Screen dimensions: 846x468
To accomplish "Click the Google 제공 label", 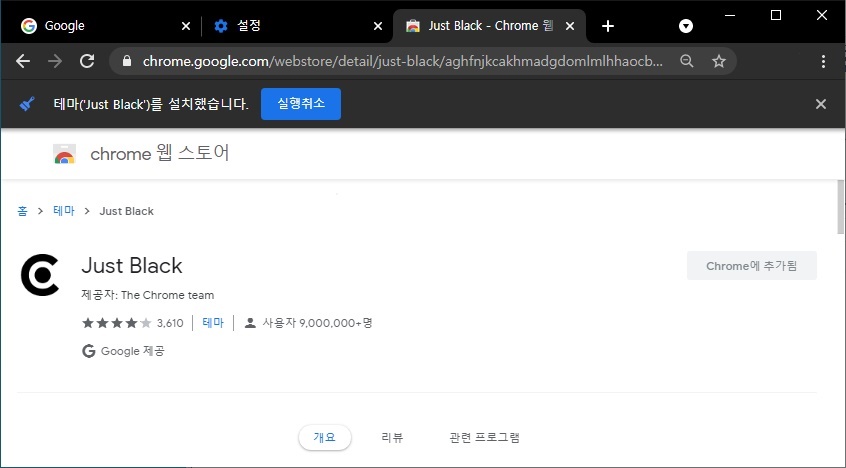I will point(133,351).
